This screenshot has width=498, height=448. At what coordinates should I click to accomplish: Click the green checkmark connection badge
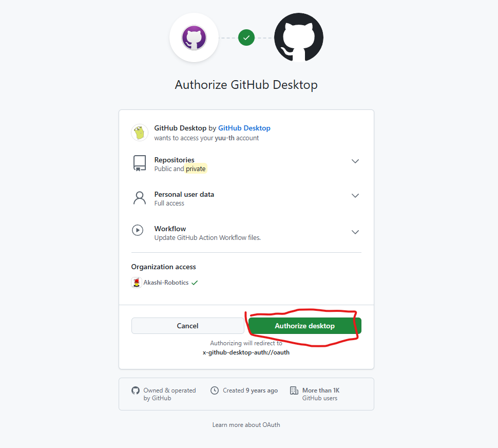(246, 38)
